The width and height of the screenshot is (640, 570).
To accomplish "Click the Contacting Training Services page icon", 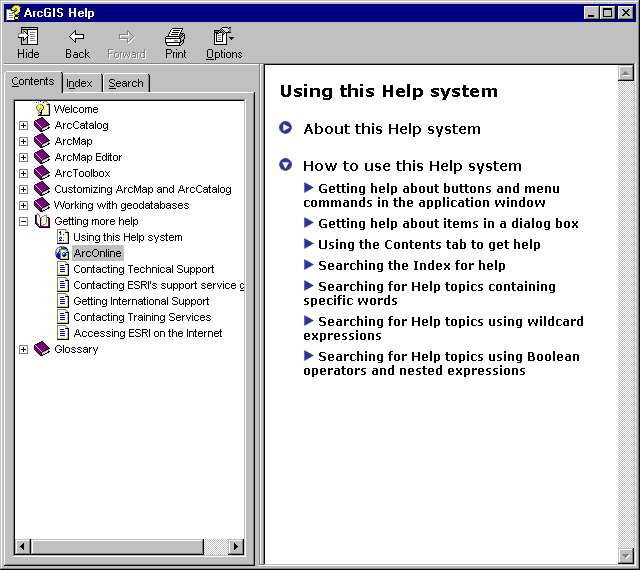I will 63,317.
